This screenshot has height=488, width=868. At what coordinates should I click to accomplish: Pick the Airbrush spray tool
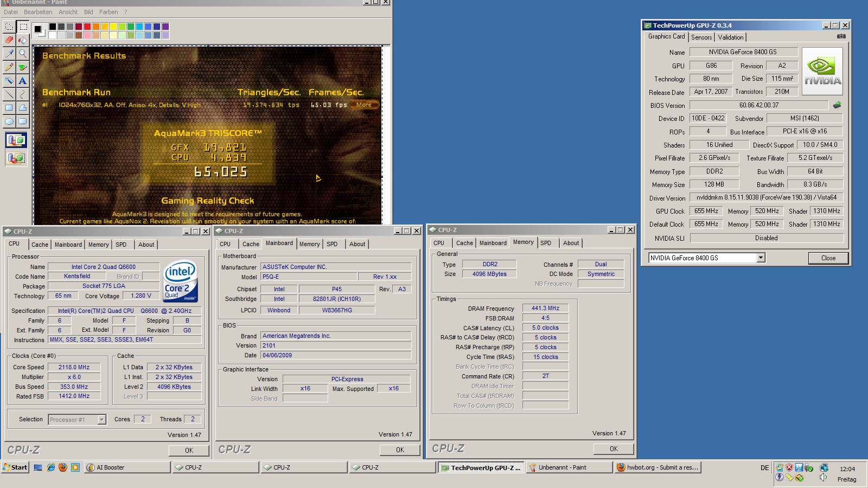[9, 81]
